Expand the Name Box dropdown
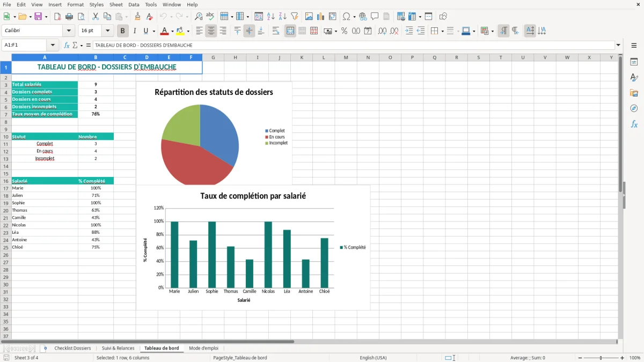The height and width of the screenshot is (362, 644). click(53, 46)
